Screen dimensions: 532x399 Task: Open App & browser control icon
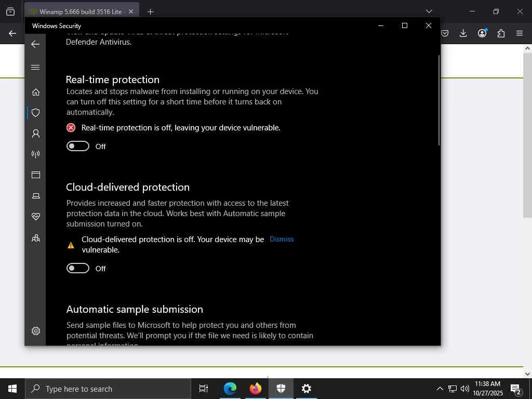pyautogui.click(x=36, y=175)
